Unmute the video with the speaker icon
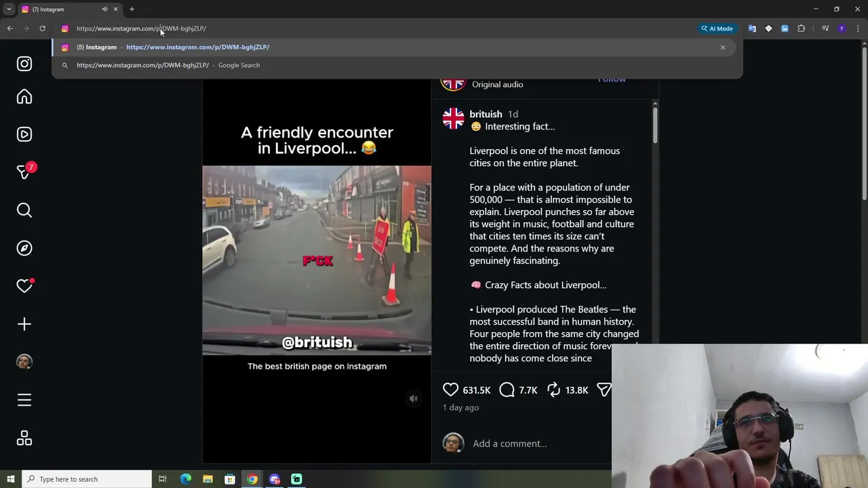 414,399
